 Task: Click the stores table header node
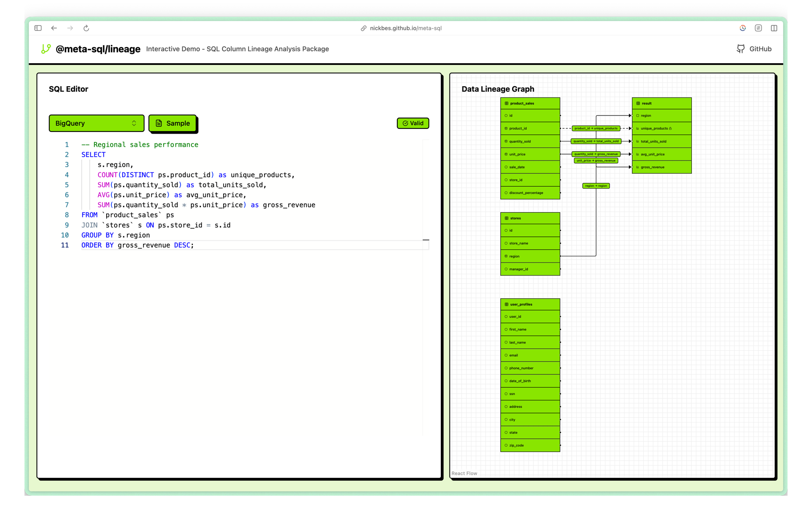coord(530,218)
